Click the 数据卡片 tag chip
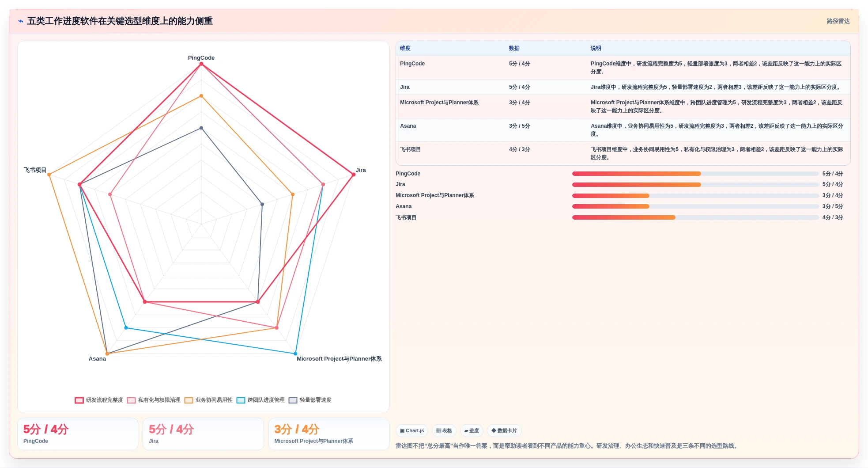The image size is (868, 468). pos(504,430)
